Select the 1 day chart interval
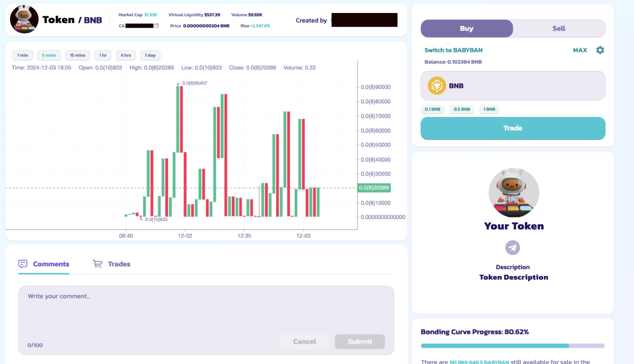This screenshot has width=634, height=364. pyautogui.click(x=150, y=55)
